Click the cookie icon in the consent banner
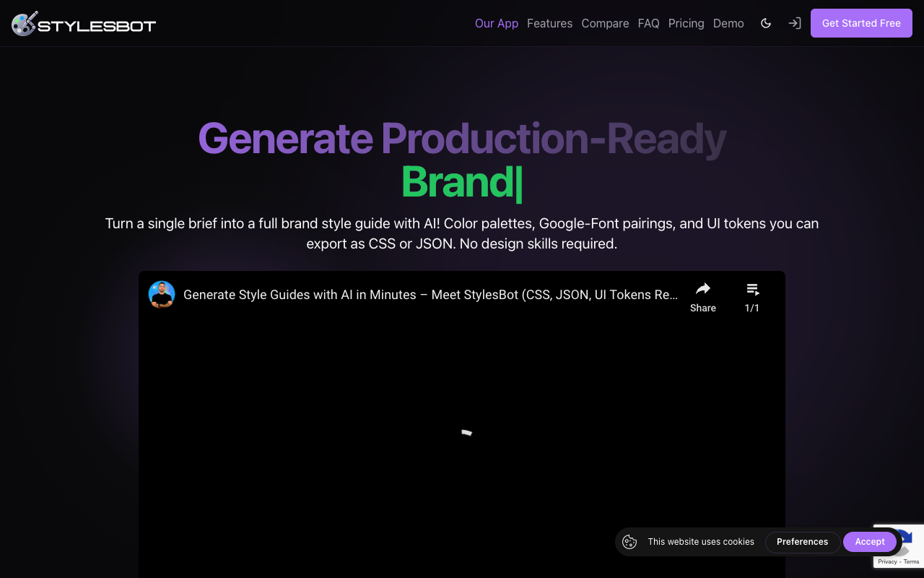This screenshot has width=924, height=578. (629, 542)
